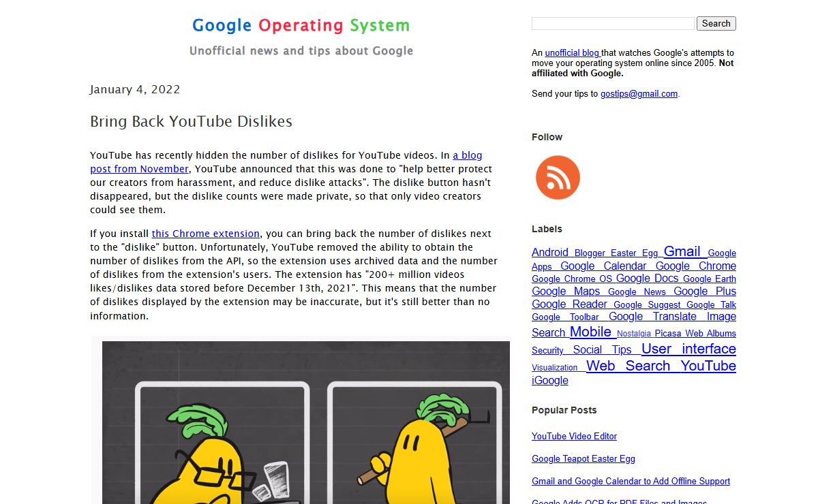
Task: Select the Google Docs label
Action: (647, 278)
